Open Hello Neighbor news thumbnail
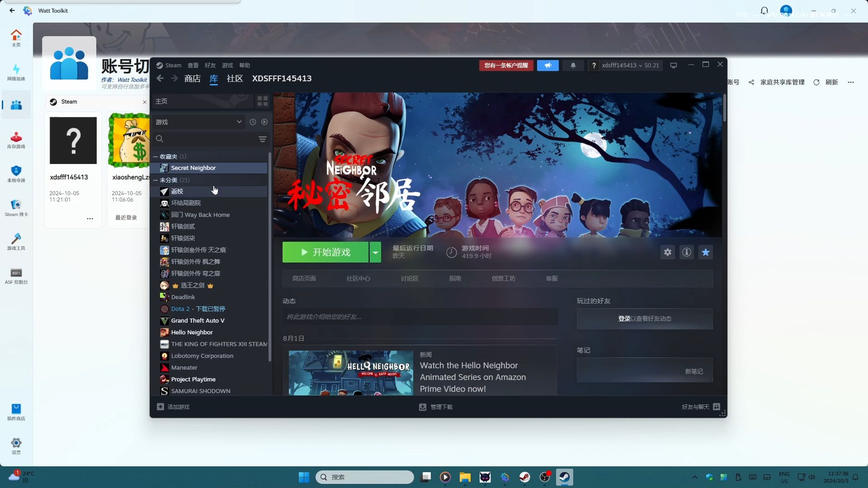 (x=351, y=373)
